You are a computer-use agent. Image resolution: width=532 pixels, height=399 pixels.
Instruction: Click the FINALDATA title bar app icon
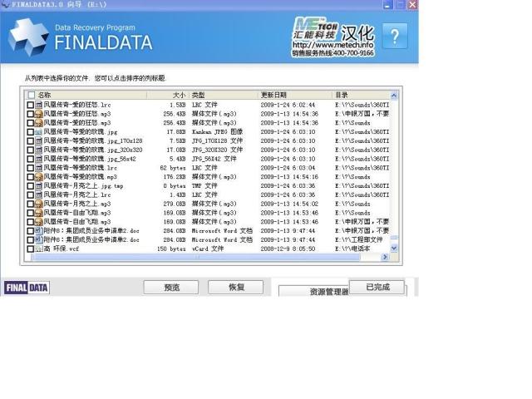tap(5, 4)
